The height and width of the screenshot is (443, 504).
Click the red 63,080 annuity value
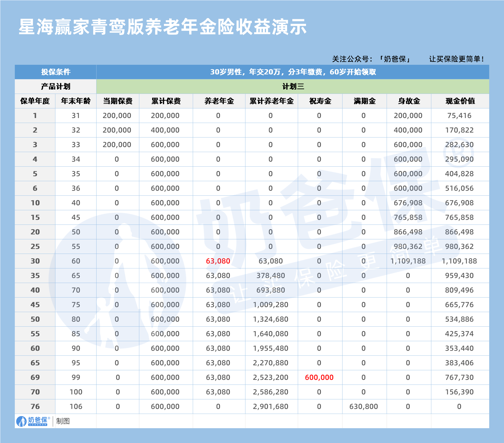pos(218,261)
